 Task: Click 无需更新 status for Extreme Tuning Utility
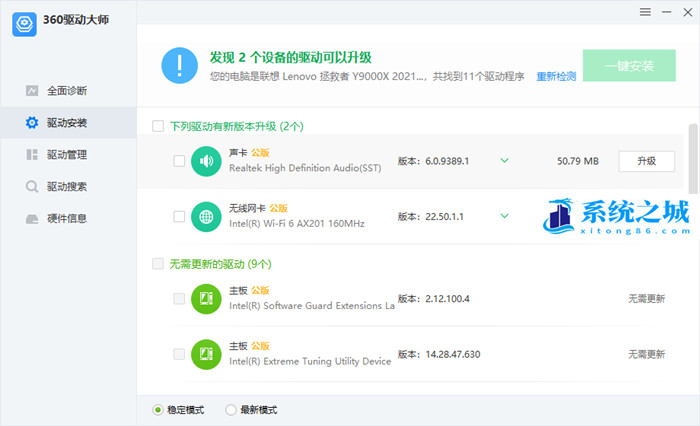coord(646,355)
